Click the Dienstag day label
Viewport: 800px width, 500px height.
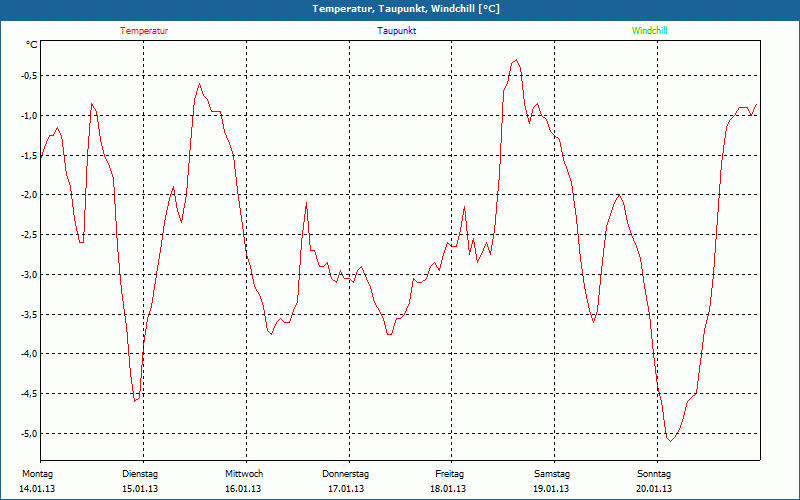pos(140,474)
